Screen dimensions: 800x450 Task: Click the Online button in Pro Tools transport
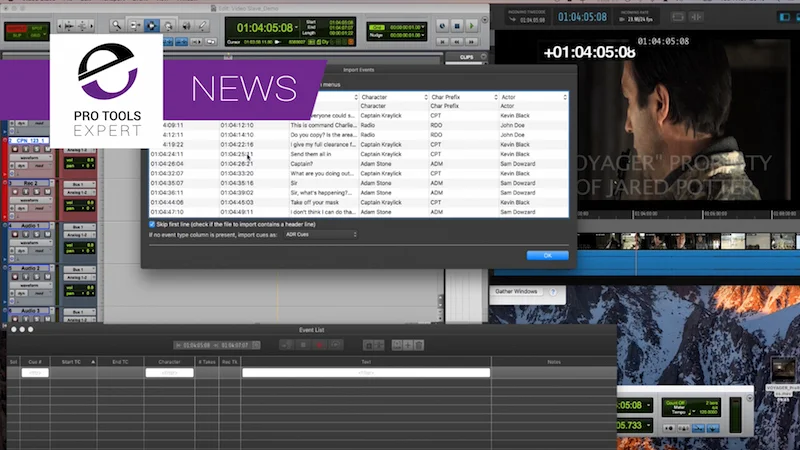point(442,26)
